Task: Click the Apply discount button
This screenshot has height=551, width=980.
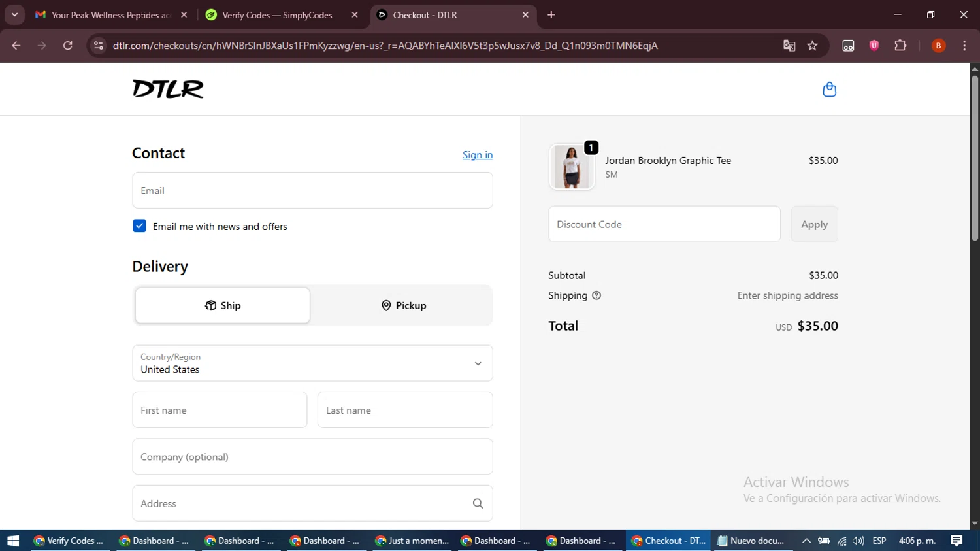Action: pos(814,224)
